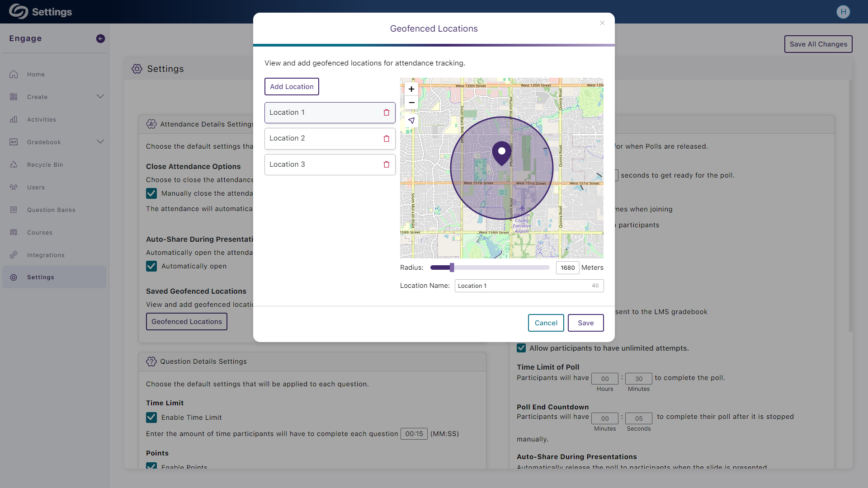This screenshot has height=488, width=868.
Task: Open the Home menu item
Action: pos(36,74)
